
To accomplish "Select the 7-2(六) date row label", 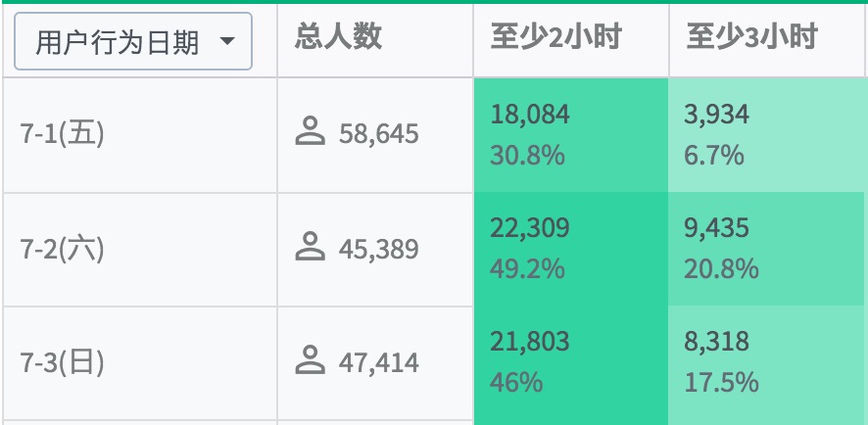I will (62, 249).
